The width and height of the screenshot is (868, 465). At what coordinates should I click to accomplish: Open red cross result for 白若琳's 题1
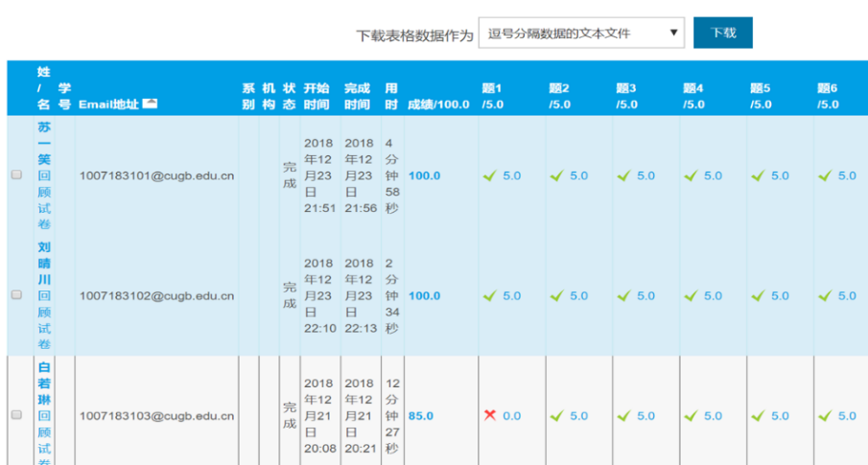pyautogui.click(x=490, y=415)
